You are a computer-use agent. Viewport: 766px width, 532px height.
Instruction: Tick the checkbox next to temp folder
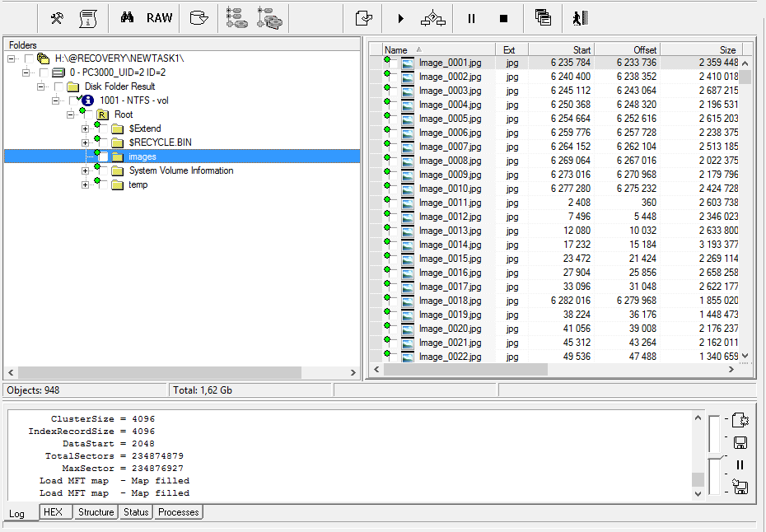103,184
